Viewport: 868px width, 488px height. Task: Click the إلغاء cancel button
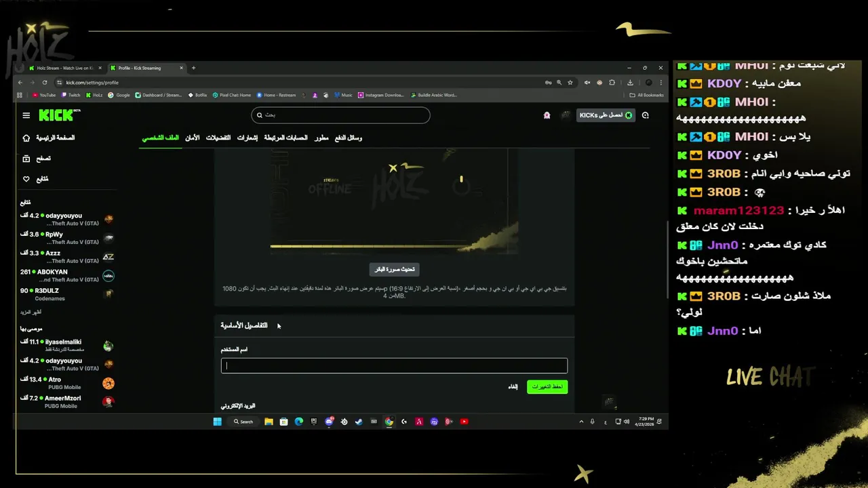pyautogui.click(x=513, y=386)
